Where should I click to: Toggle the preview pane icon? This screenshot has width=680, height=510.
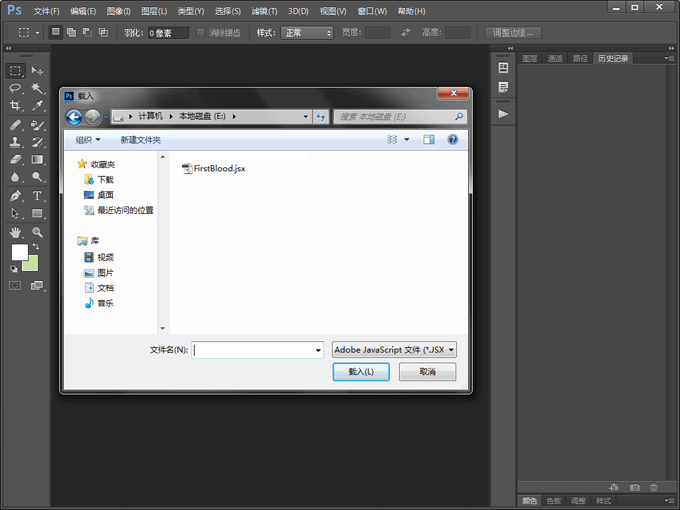click(x=428, y=139)
